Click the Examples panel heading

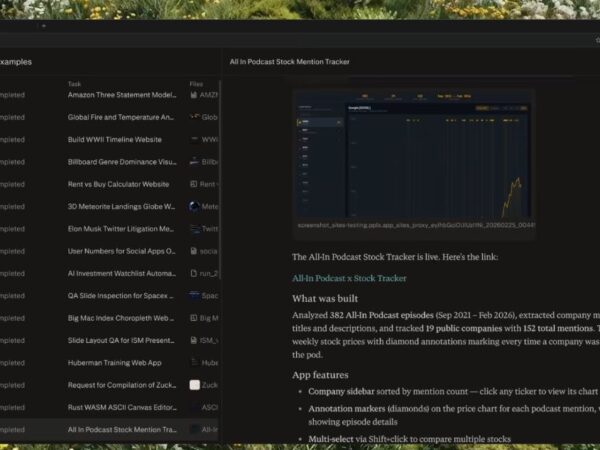15,62
